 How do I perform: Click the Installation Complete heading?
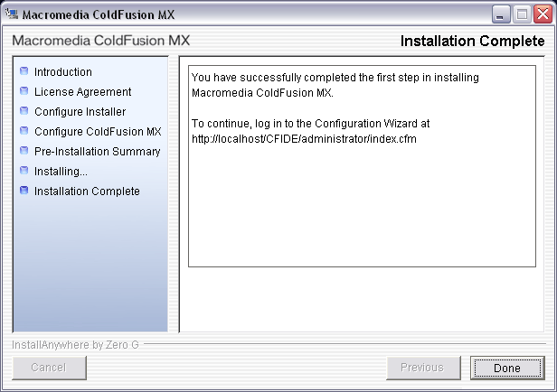tap(472, 42)
